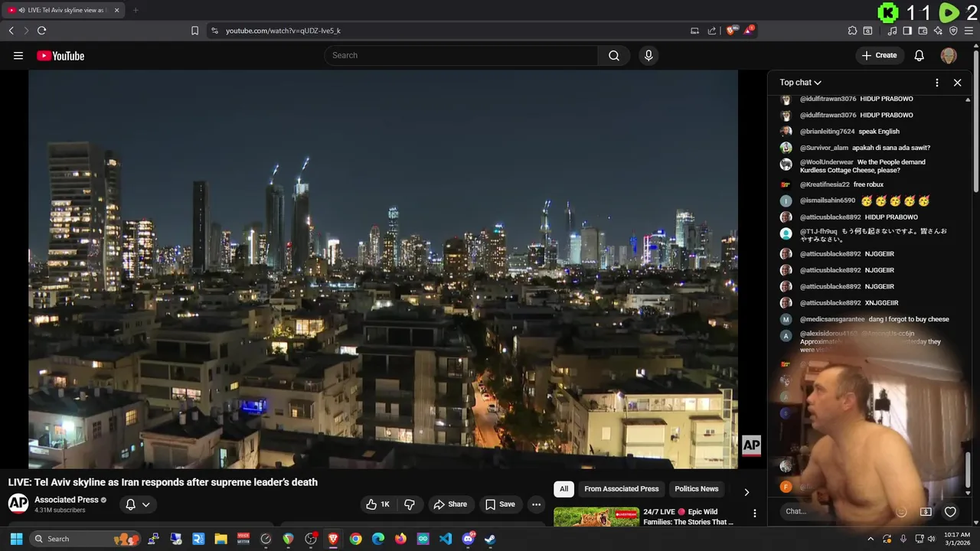Bookmark this page in address bar
This screenshot has height=551, width=980.
194,31
